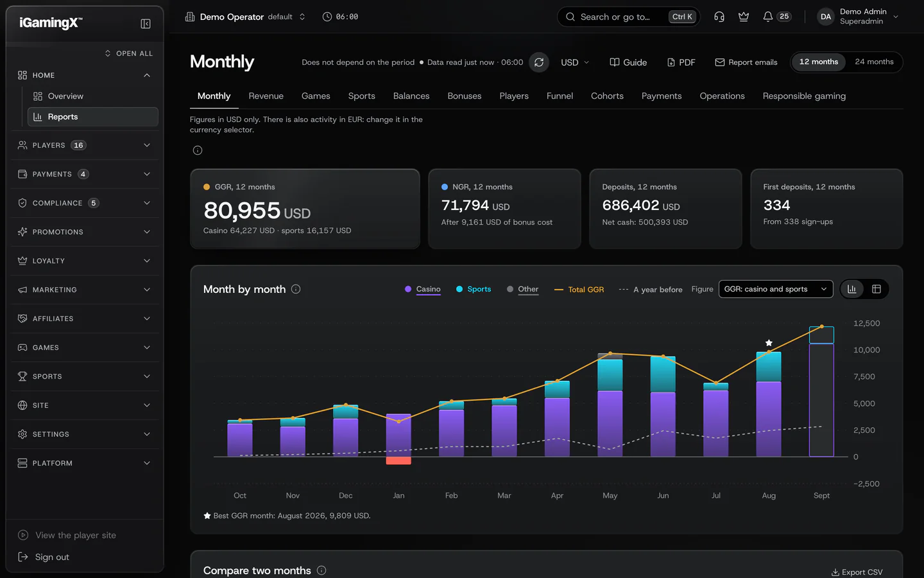Show info for Compare two months
The height and width of the screenshot is (578, 924).
point(321,570)
